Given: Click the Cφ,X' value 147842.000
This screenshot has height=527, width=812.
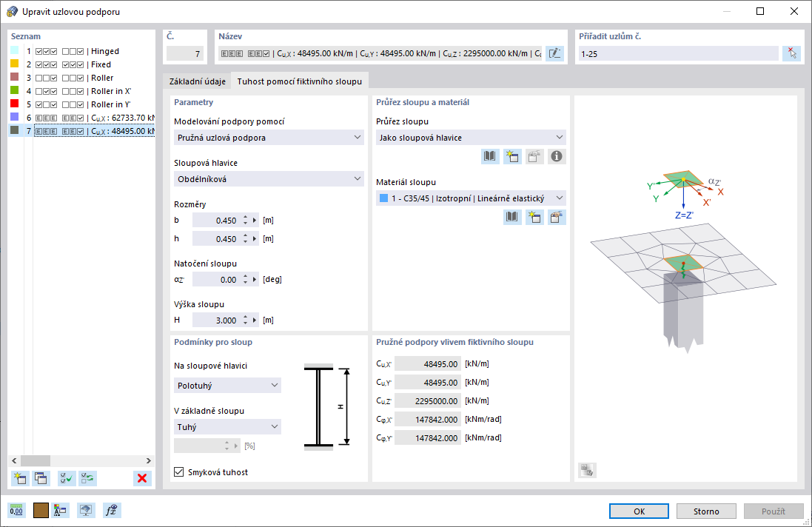Looking at the screenshot, I should pyautogui.click(x=428, y=420).
